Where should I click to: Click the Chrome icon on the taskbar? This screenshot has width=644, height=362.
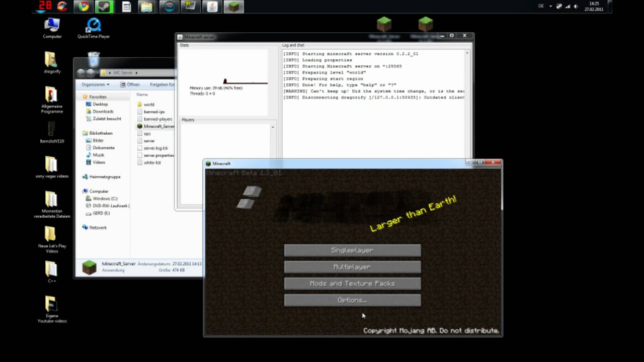click(x=84, y=7)
